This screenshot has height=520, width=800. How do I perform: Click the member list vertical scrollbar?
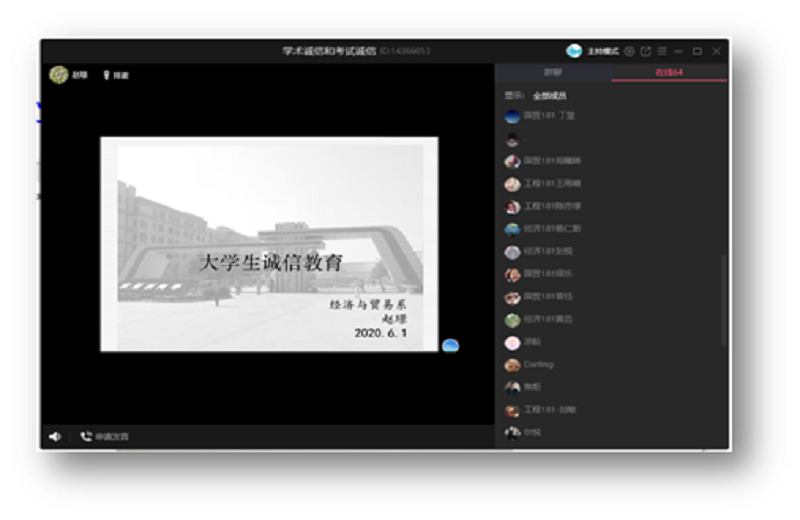pos(724,300)
